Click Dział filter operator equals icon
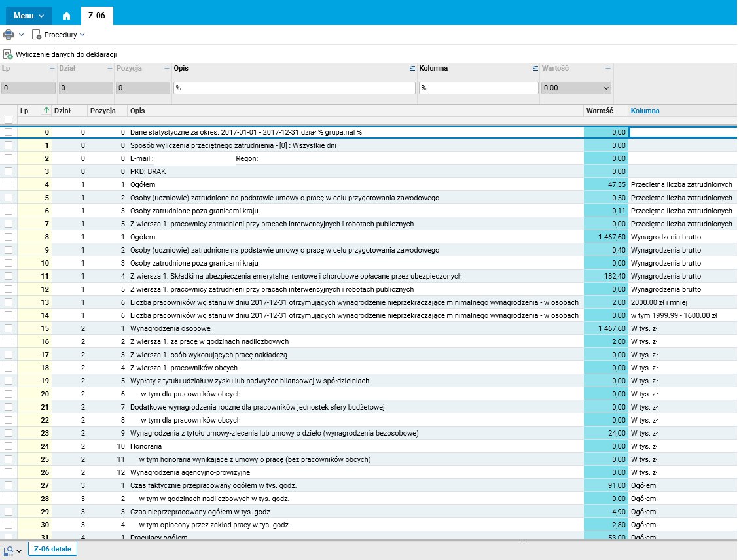 (x=110, y=68)
